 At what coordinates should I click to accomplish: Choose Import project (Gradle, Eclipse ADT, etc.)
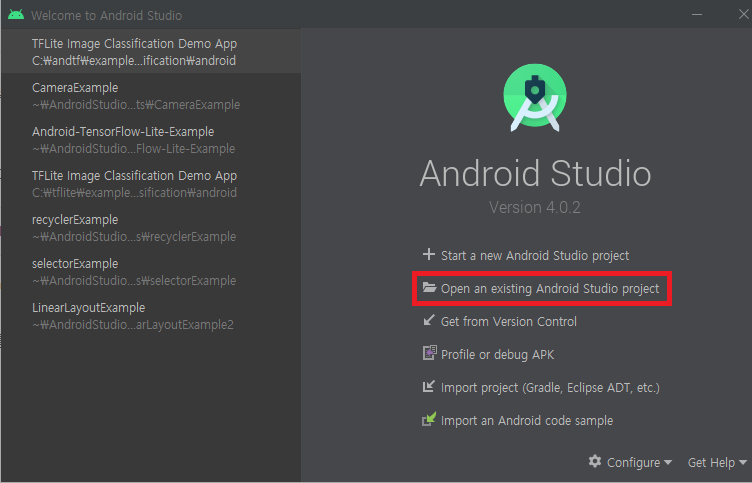550,388
